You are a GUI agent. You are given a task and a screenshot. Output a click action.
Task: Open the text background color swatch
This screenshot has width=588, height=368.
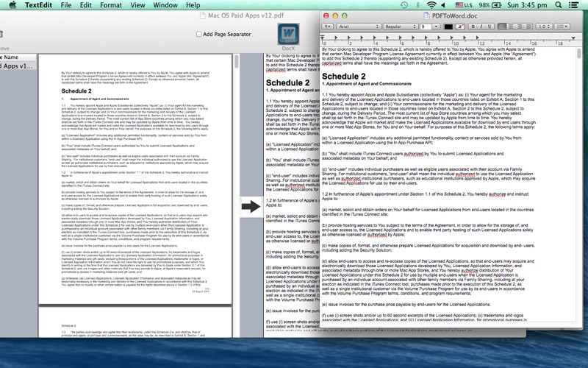[x=460, y=26]
